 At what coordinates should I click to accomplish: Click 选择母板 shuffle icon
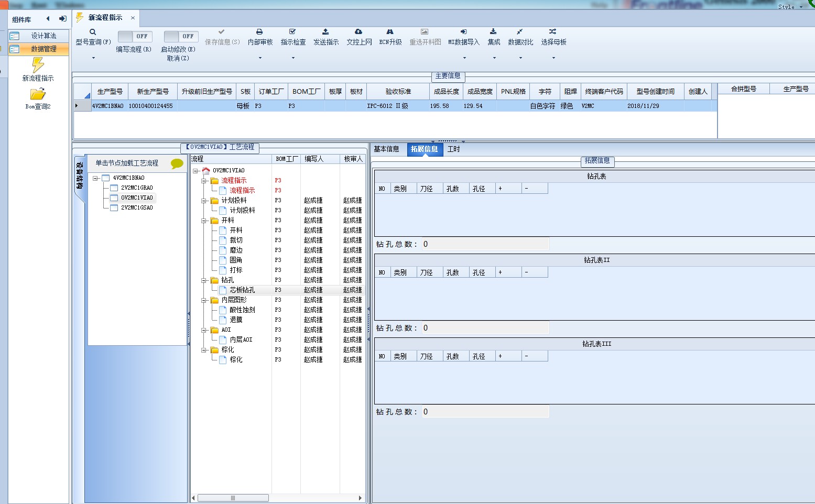(553, 32)
